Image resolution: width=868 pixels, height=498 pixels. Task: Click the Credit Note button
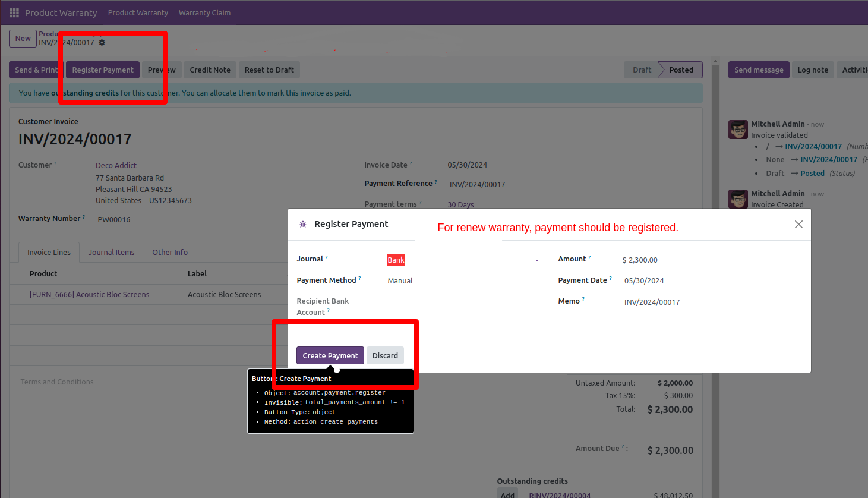pyautogui.click(x=210, y=70)
